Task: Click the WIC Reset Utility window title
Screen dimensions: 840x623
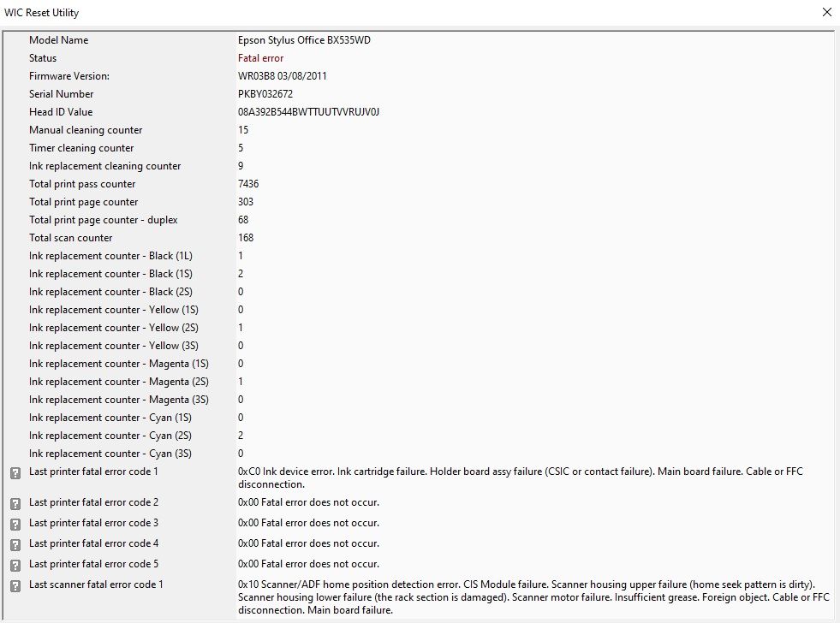Action: click(41, 12)
